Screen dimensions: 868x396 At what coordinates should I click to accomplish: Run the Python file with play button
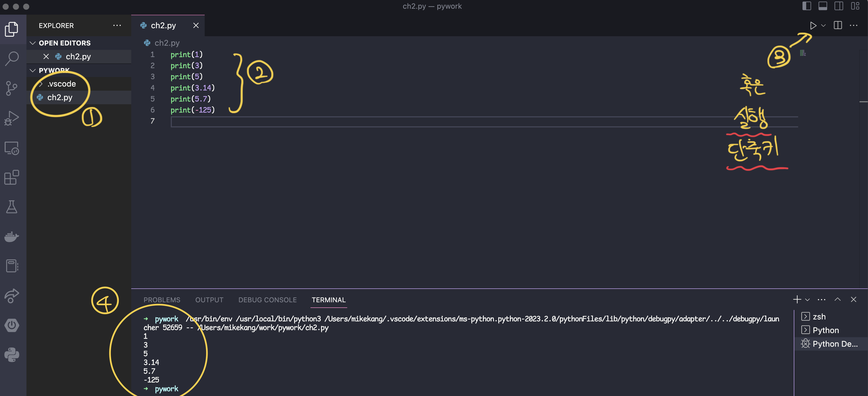click(813, 26)
